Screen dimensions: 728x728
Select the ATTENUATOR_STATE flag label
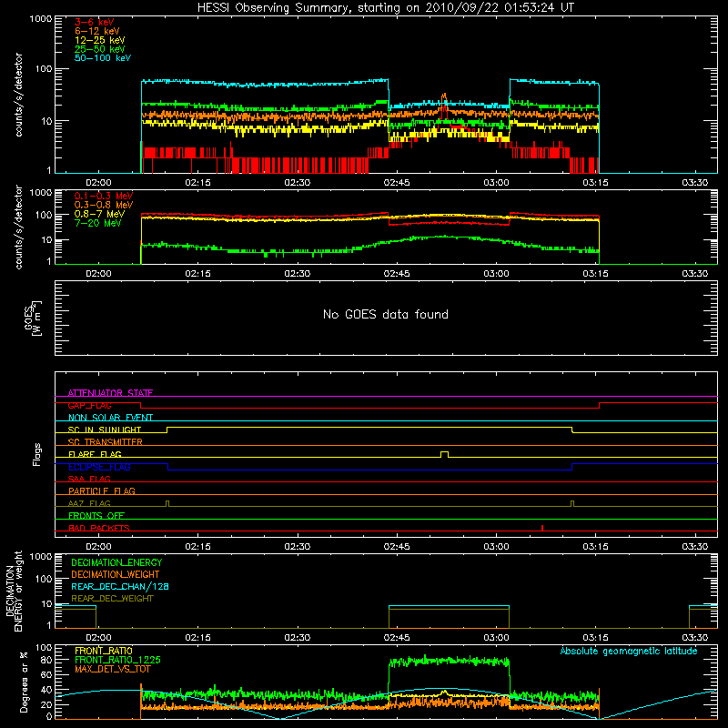[110, 393]
